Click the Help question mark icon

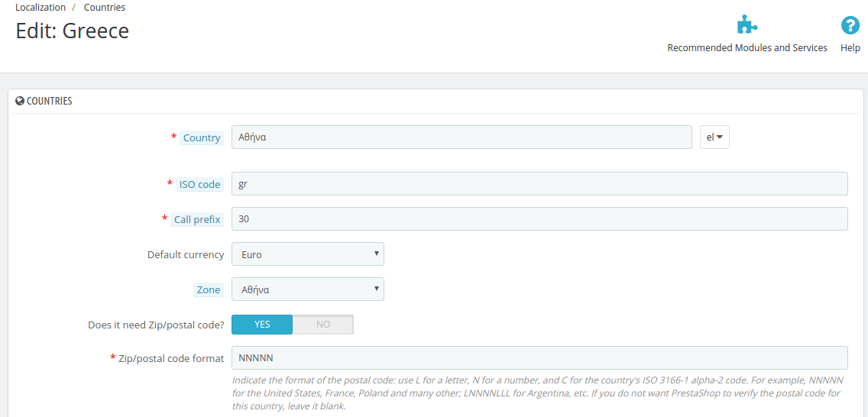[x=850, y=25]
